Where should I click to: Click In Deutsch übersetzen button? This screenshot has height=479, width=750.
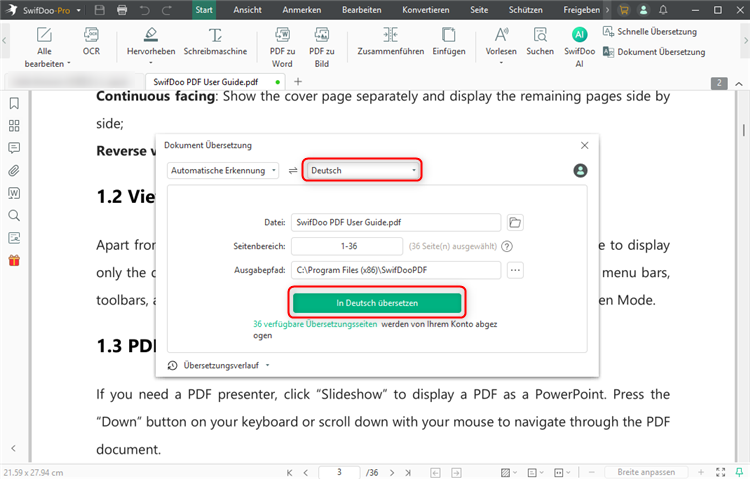coord(377,303)
